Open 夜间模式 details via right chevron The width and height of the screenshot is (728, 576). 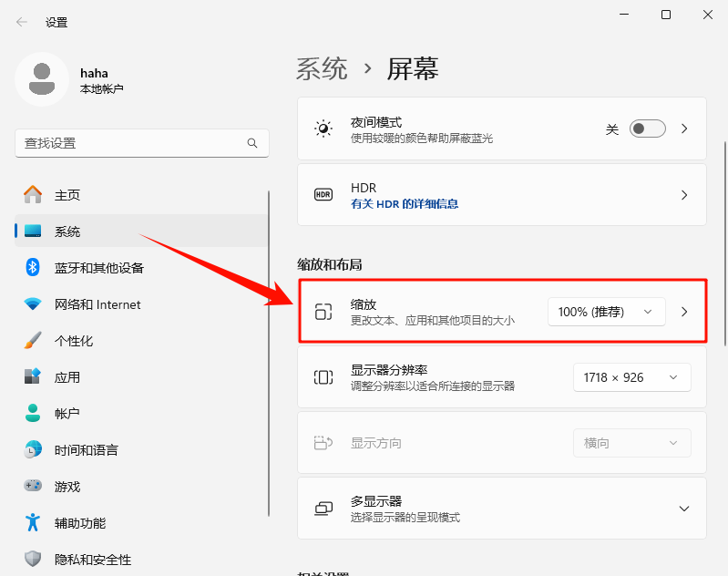click(x=684, y=129)
